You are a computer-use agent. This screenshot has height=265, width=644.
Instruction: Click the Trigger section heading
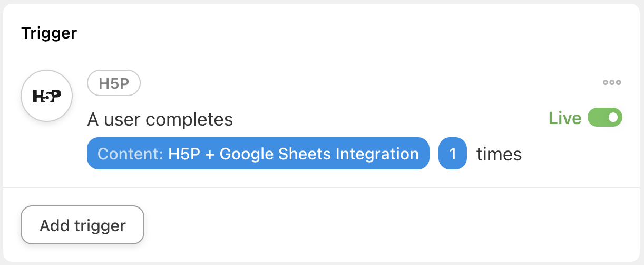49,33
